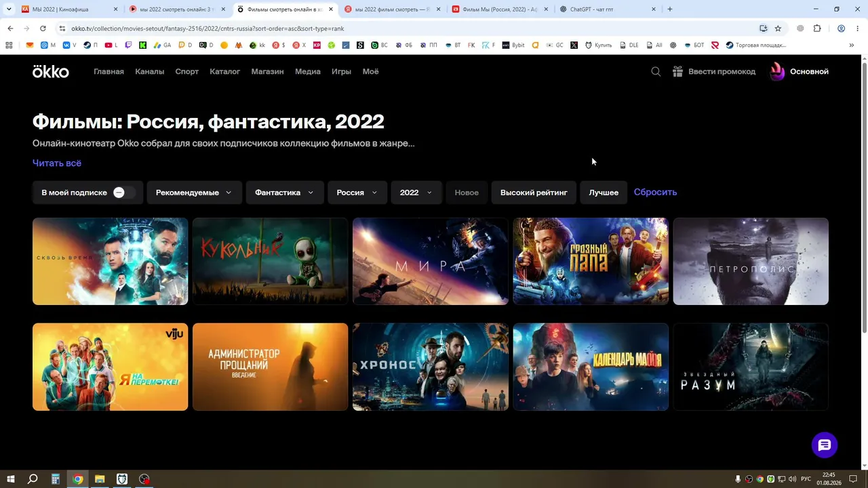Open the Россия country dropdown
Image resolution: width=868 pixels, height=488 pixels.
coord(357,192)
